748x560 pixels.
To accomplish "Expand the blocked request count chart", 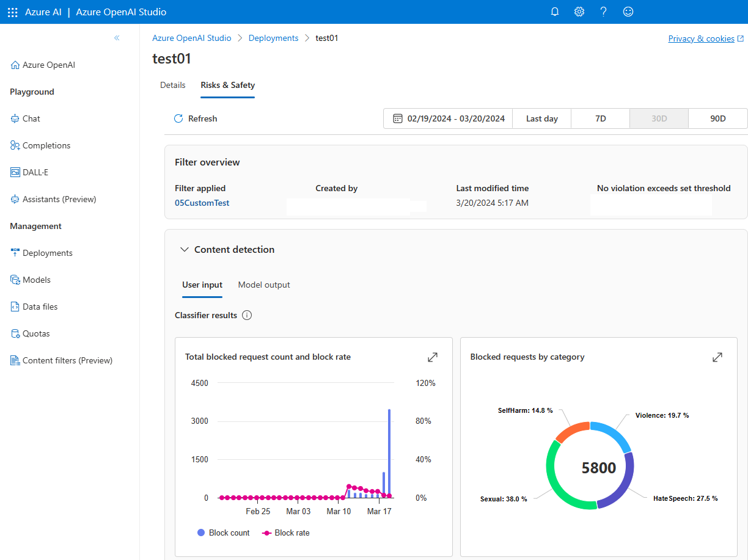I will click(x=433, y=357).
